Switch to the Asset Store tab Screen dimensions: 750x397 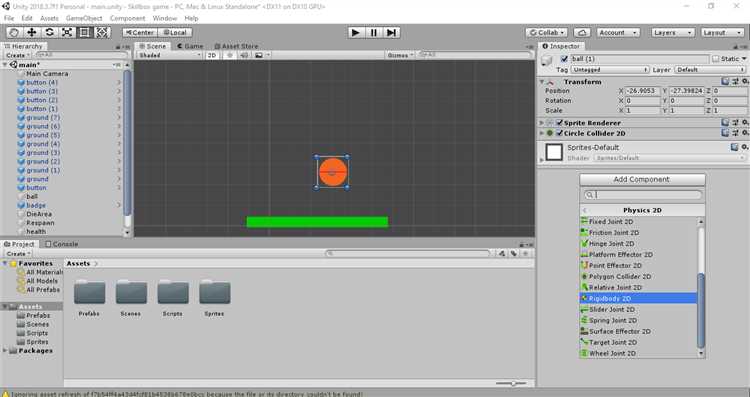236,46
